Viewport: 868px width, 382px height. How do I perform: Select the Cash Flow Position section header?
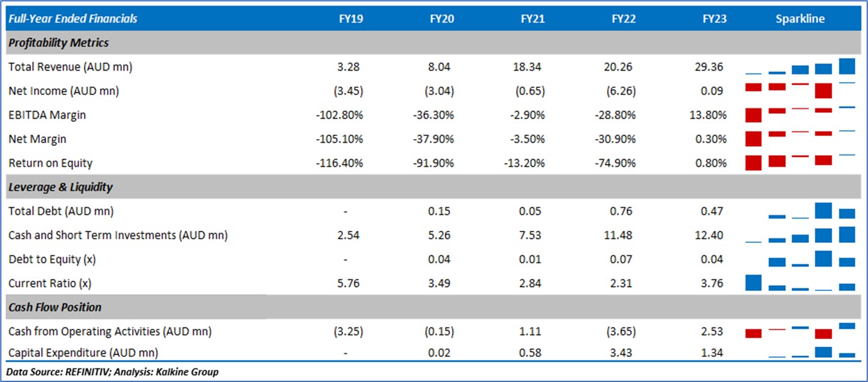55,307
